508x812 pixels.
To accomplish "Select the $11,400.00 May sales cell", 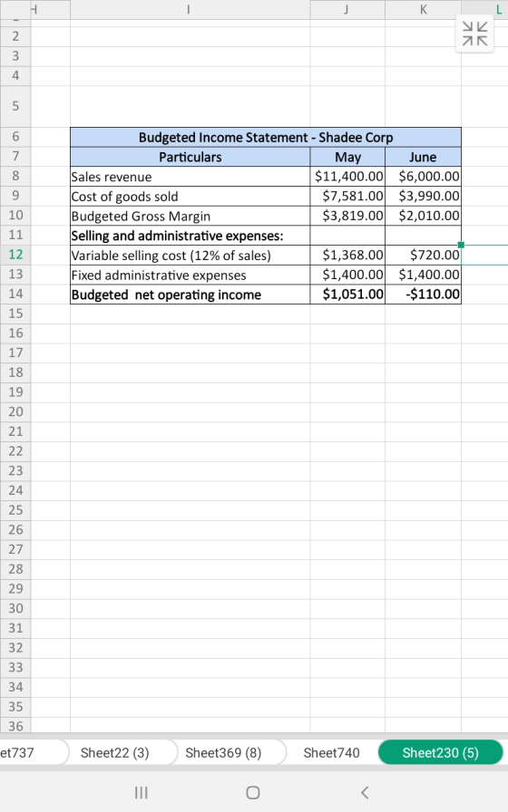I will pyautogui.click(x=347, y=177).
